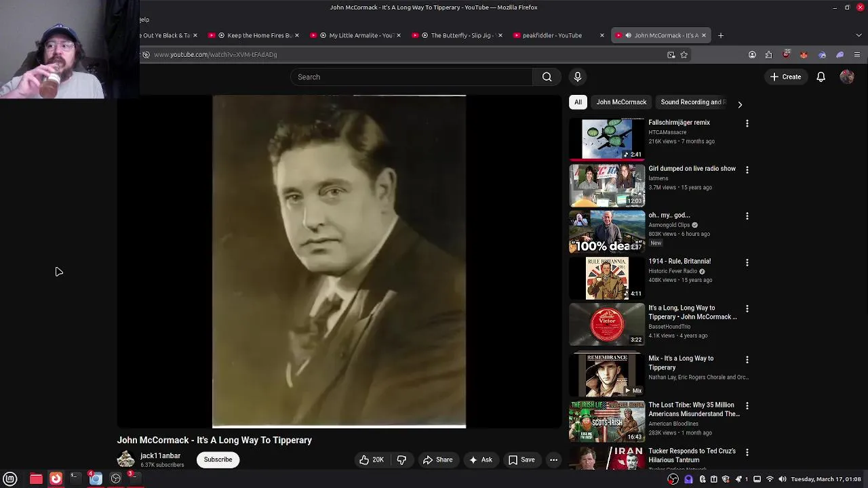Open Firefox account profile icon

click(x=752, y=55)
